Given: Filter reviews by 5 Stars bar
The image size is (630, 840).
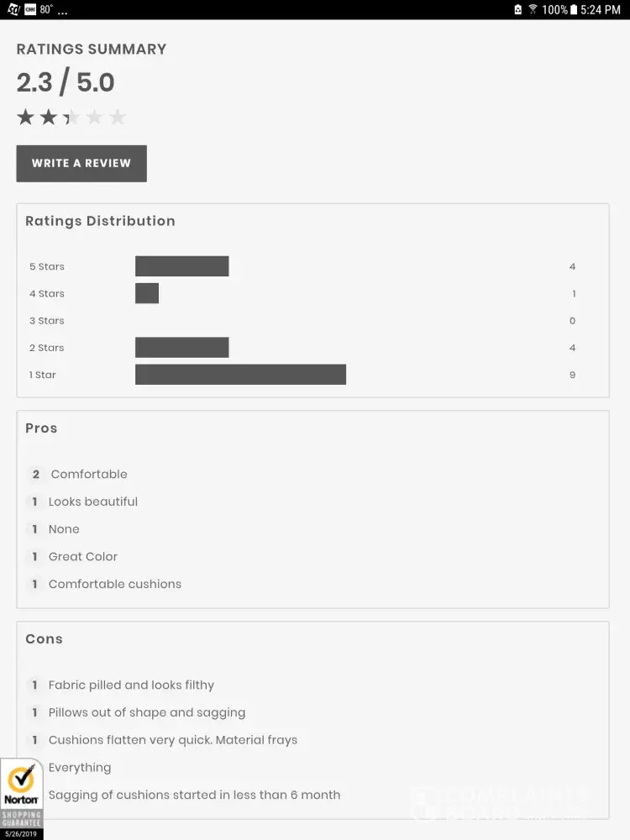Looking at the screenshot, I should 181,266.
